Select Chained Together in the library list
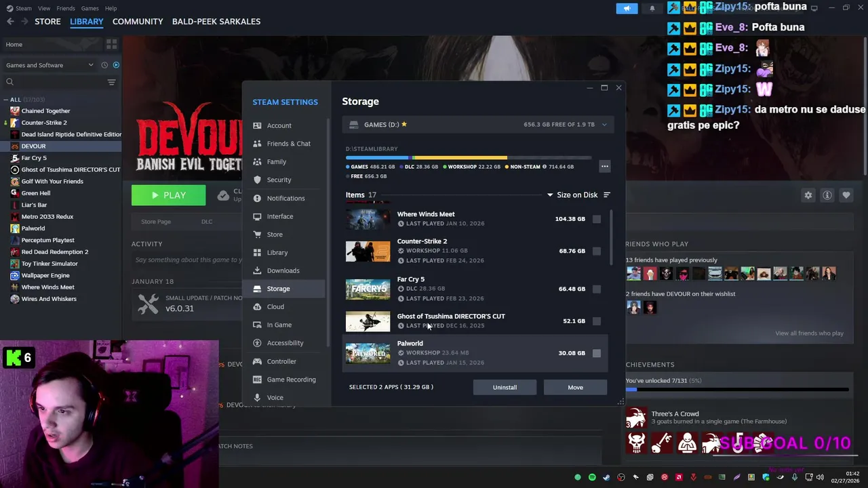 pos(45,111)
